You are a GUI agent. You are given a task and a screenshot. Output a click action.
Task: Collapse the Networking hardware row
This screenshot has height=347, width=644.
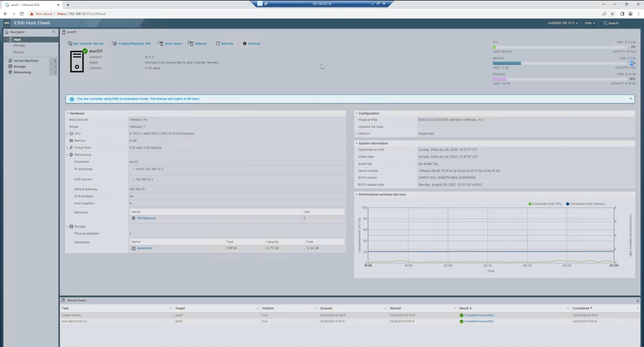67,155
